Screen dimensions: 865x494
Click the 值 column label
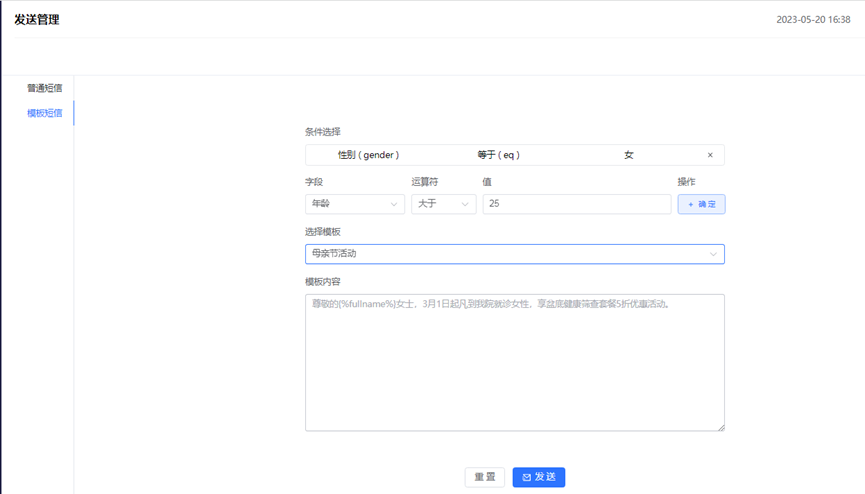(487, 182)
